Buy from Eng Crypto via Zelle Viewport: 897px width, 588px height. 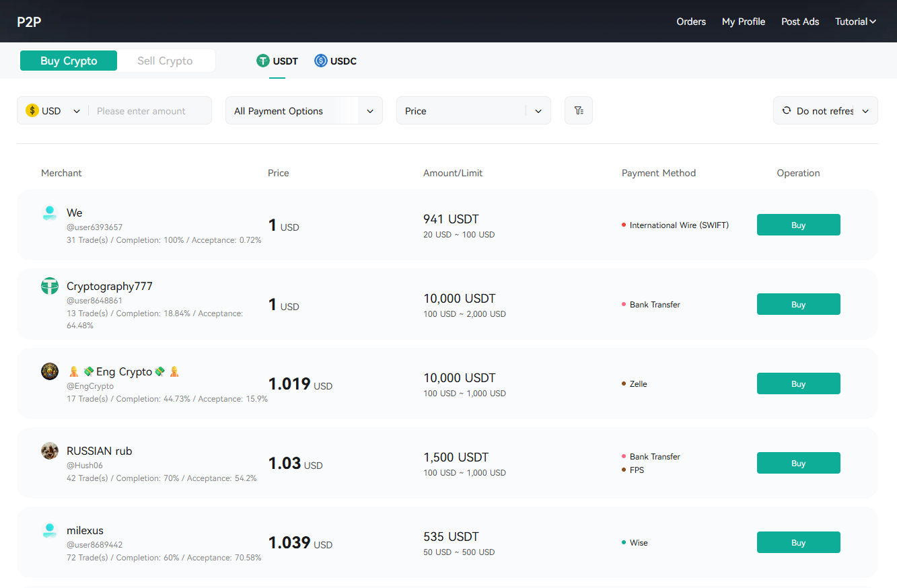pyautogui.click(x=799, y=383)
